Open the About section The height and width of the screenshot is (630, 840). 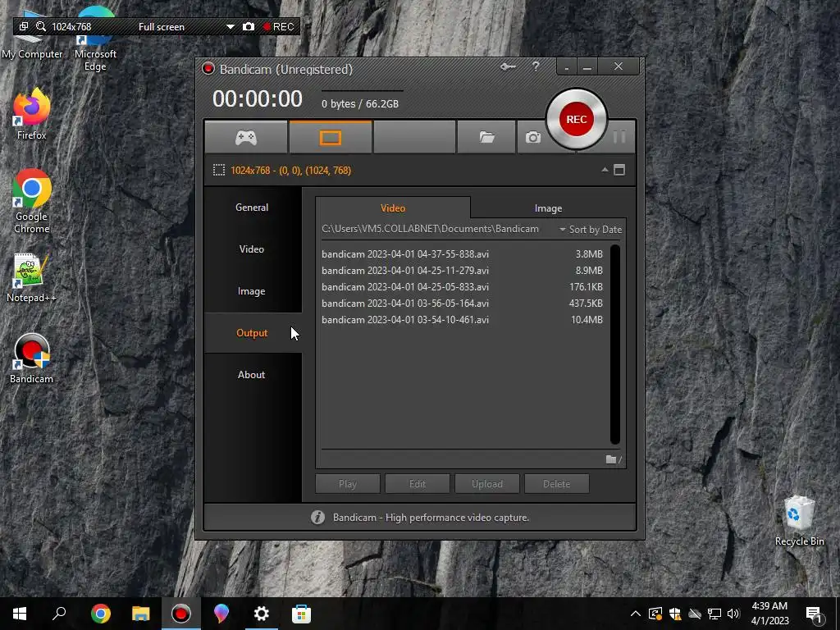[252, 374]
